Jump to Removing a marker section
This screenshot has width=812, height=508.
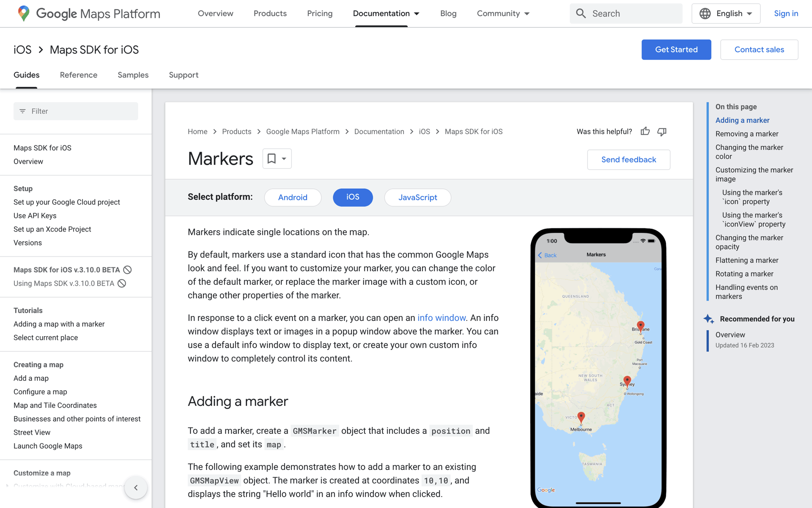pos(746,134)
